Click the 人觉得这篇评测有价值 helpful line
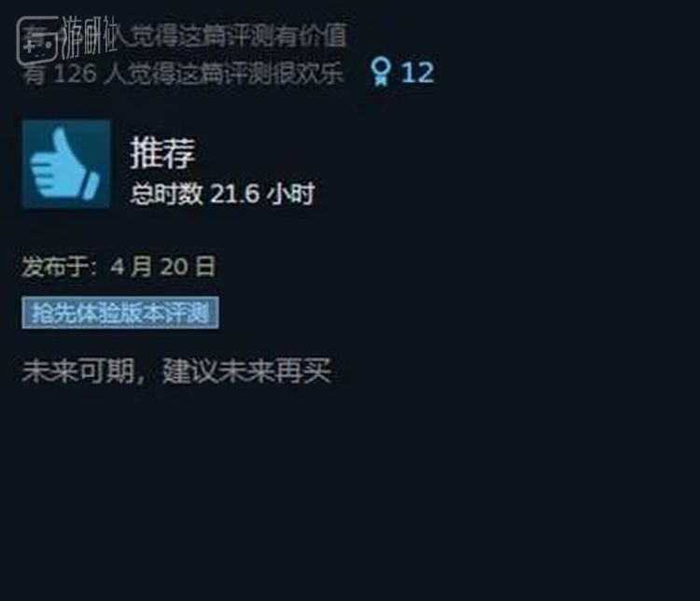 pyautogui.click(x=232, y=35)
